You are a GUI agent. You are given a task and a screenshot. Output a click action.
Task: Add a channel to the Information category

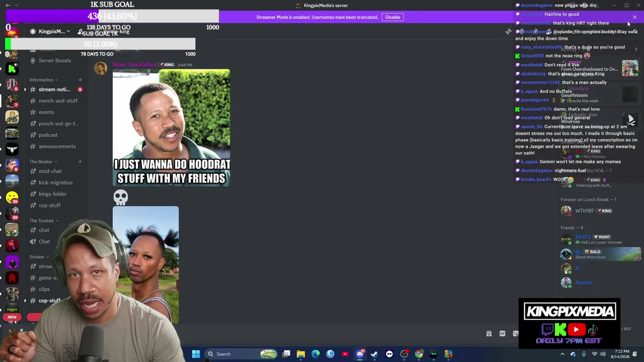pyautogui.click(x=80, y=80)
